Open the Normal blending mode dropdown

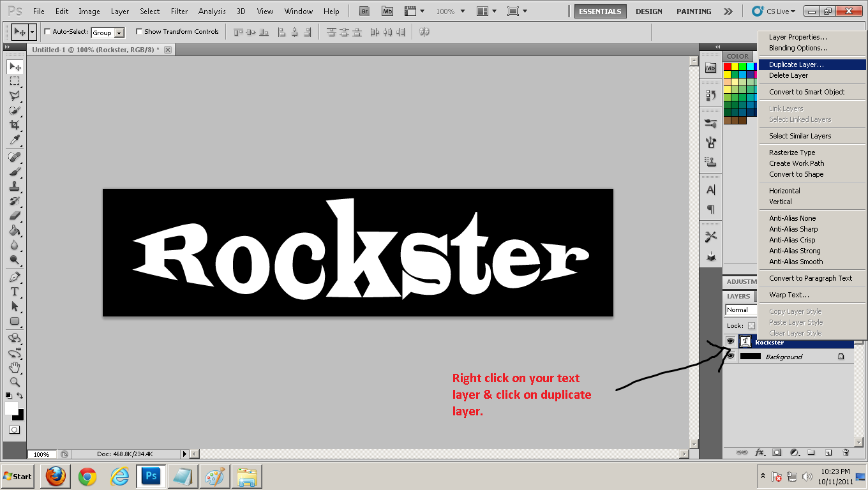(x=740, y=310)
